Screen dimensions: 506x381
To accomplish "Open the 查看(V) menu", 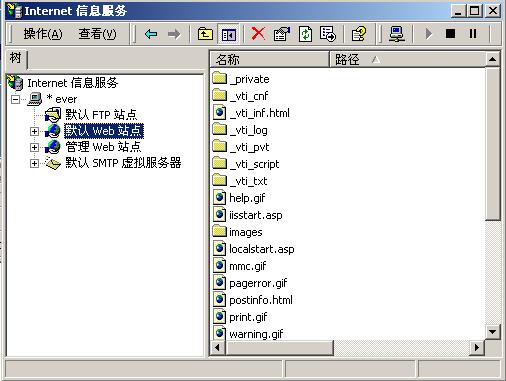I will [98, 34].
